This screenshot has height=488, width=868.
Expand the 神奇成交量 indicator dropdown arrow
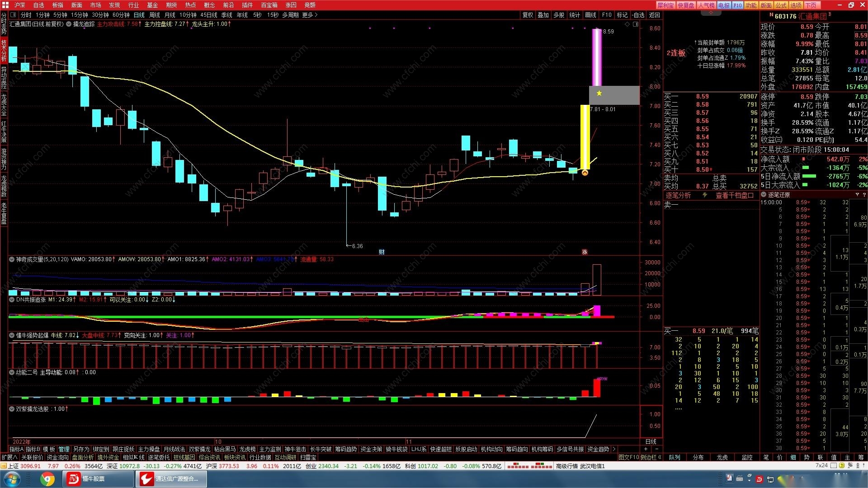[12, 259]
